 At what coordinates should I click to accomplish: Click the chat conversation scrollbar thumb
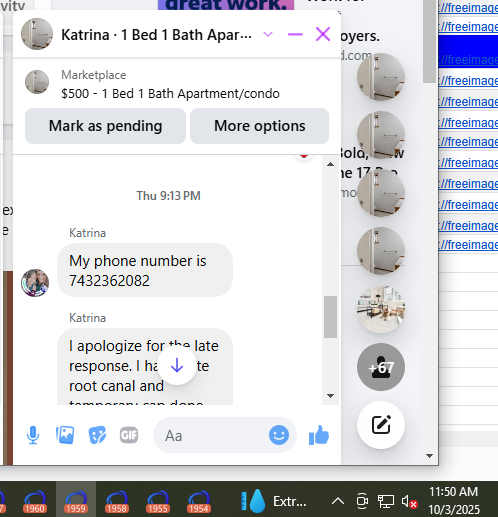pyautogui.click(x=330, y=317)
